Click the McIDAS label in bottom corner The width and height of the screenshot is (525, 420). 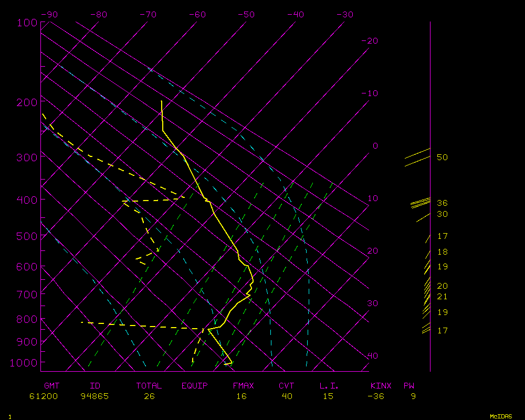pos(501,416)
